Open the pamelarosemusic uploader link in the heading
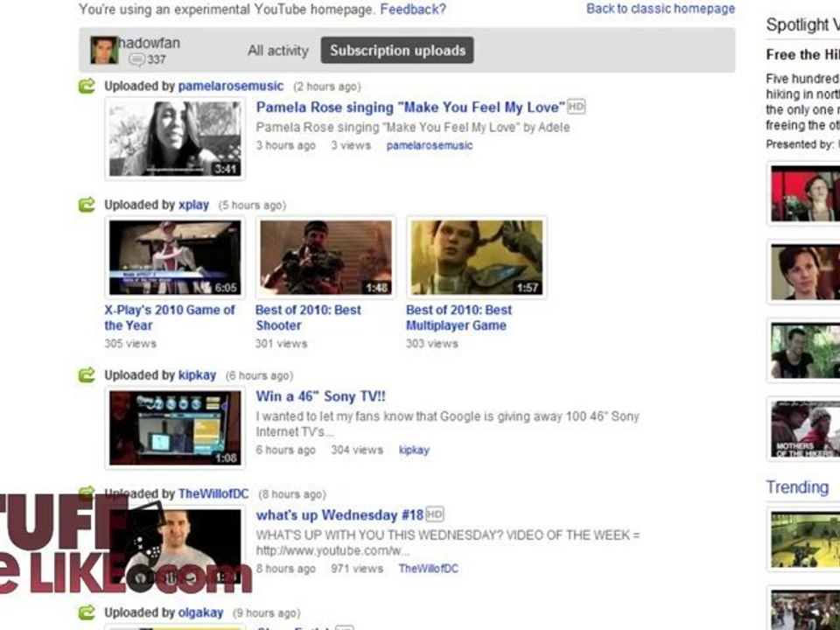 pos(231,87)
